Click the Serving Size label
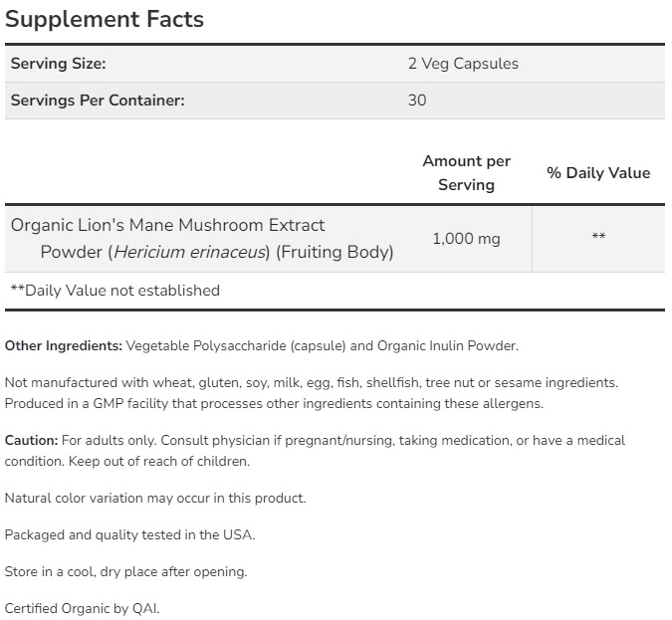The height and width of the screenshot is (620, 672). tap(58, 64)
